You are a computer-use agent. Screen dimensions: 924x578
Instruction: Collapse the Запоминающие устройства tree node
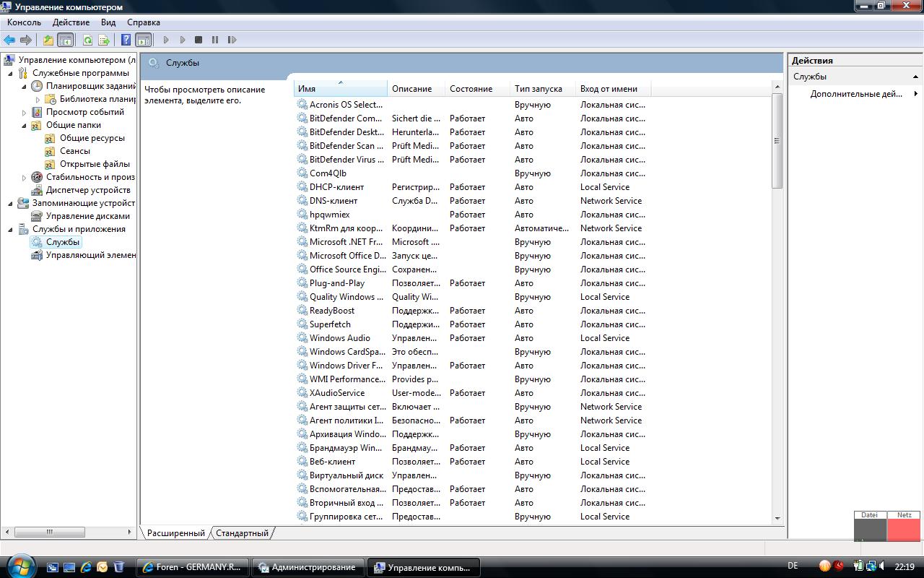tap(11, 203)
